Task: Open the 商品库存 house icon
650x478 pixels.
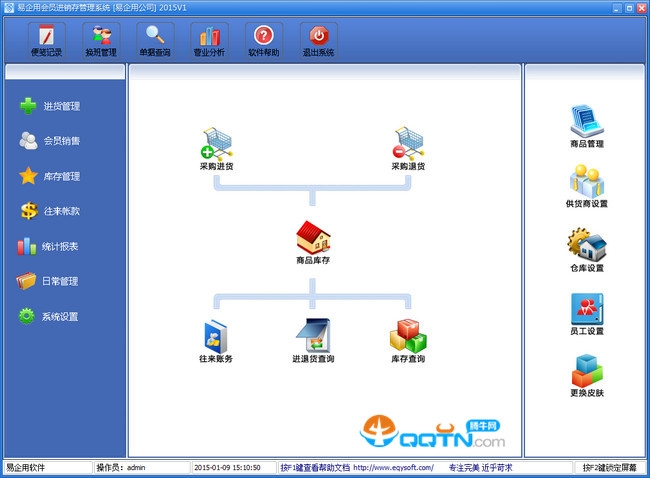Action: 313,238
